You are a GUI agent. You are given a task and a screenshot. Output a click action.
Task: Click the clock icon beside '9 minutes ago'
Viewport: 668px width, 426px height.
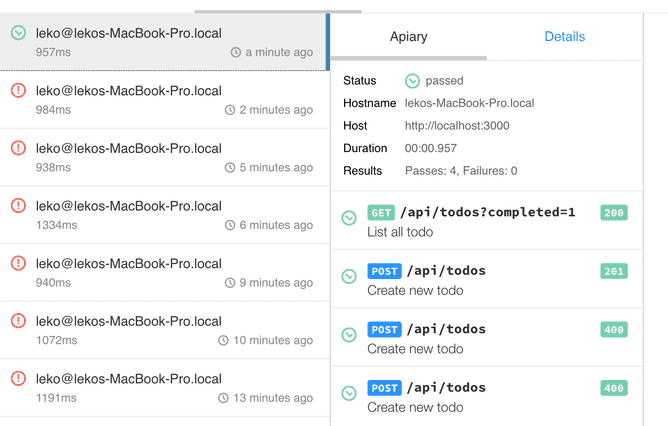tap(230, 283)
